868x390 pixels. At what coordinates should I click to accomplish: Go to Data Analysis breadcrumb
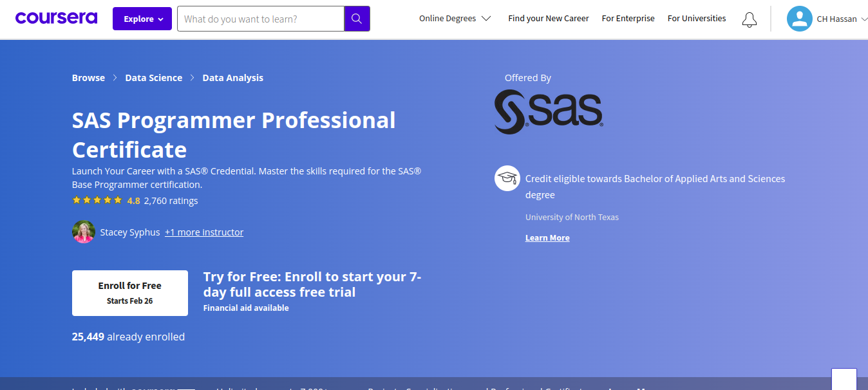pyautogui.click(x=233, y=78)
